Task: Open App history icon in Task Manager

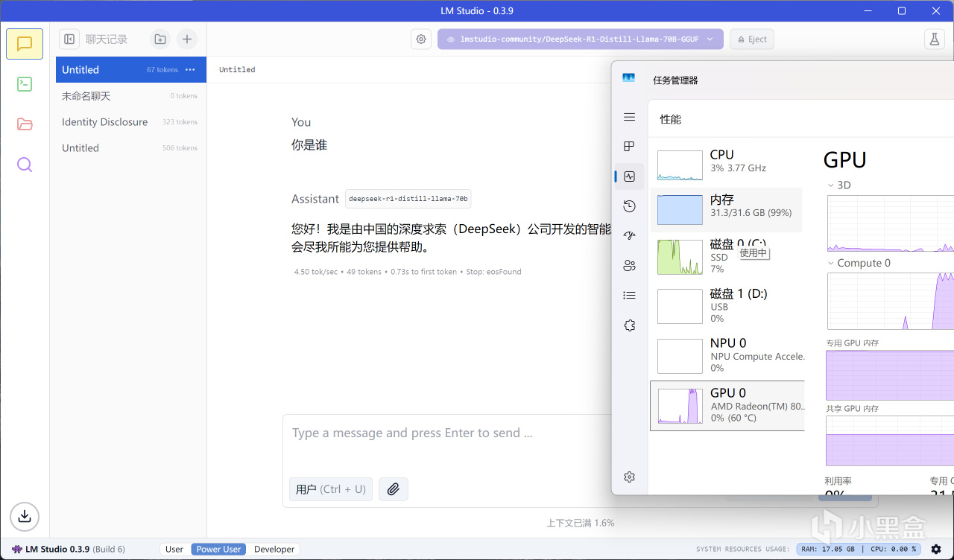Action: pyautogui.click(x=629, y=206)
